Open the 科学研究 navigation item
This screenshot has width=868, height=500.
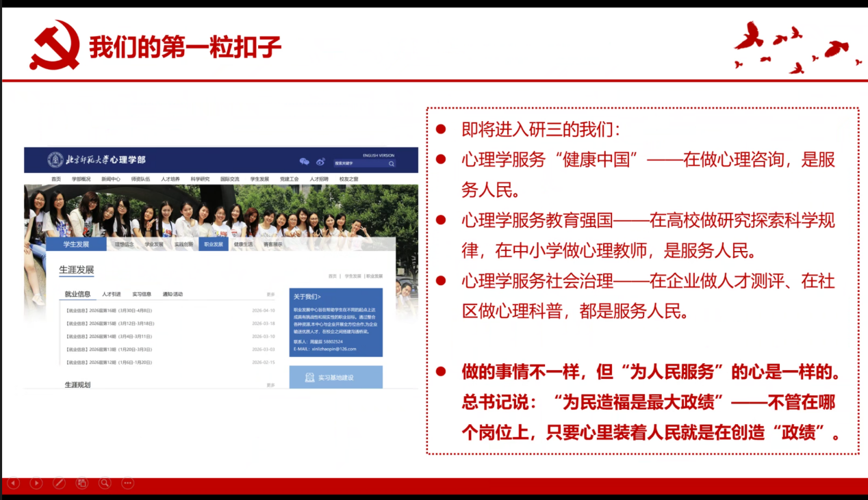click(200, 179)
